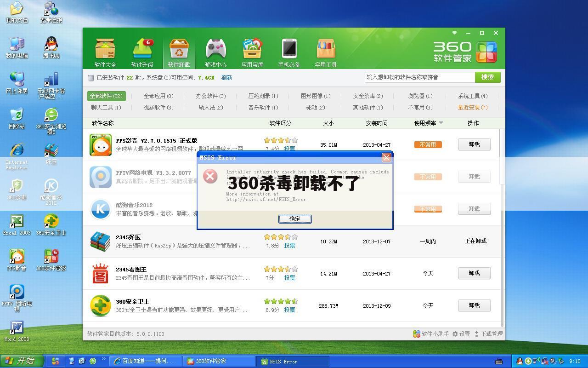Launch 酷狗音乐2012 desktop icon

click(x=51, y=192)
